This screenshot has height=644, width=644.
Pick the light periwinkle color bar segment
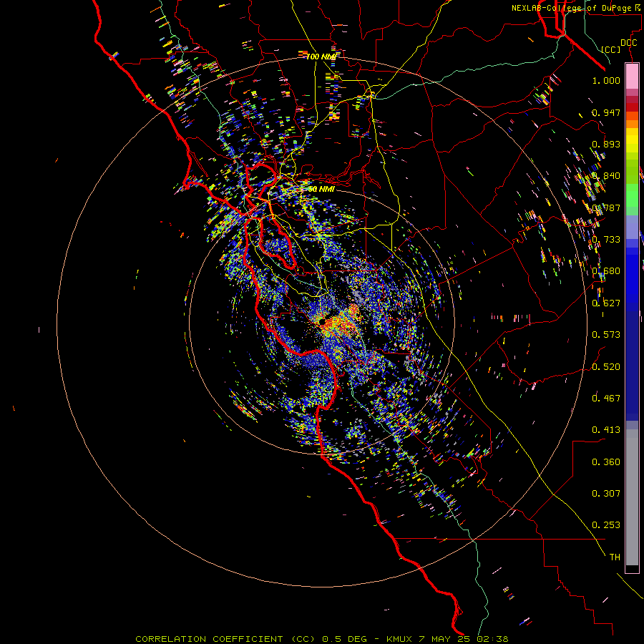[x=632, y=227]
